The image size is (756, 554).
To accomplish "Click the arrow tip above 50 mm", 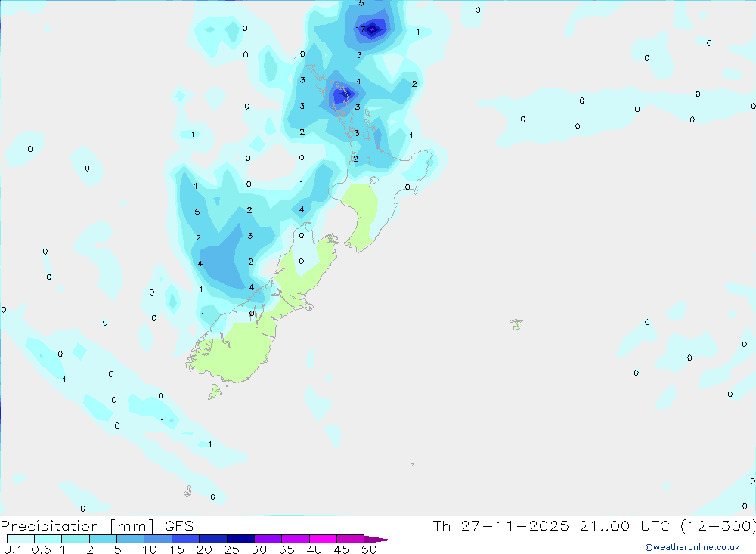I will (x=379, y=540).
